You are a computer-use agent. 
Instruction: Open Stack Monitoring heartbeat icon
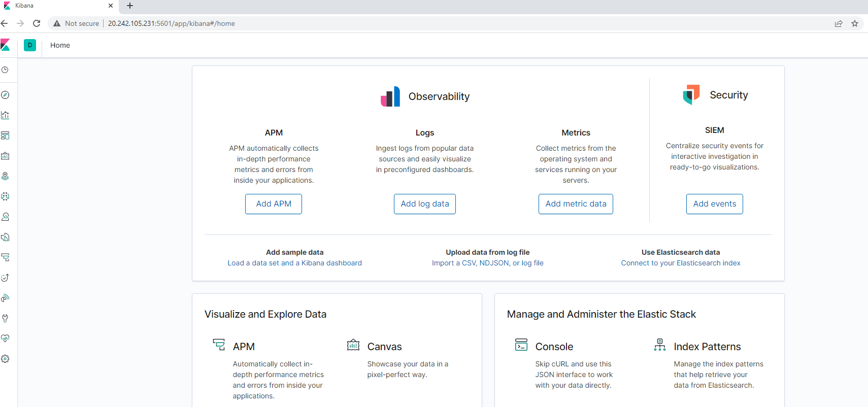[x=5, y=338]
